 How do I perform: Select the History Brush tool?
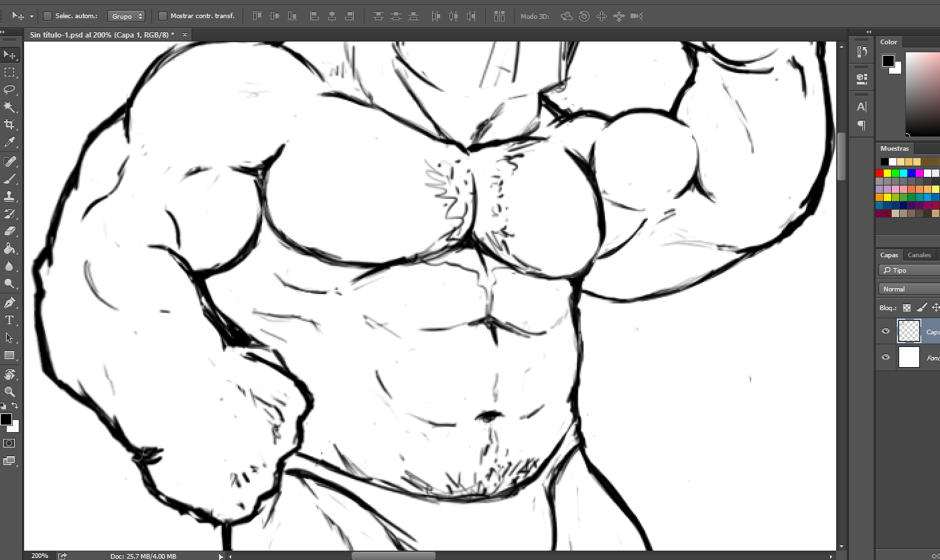(9, 214)
